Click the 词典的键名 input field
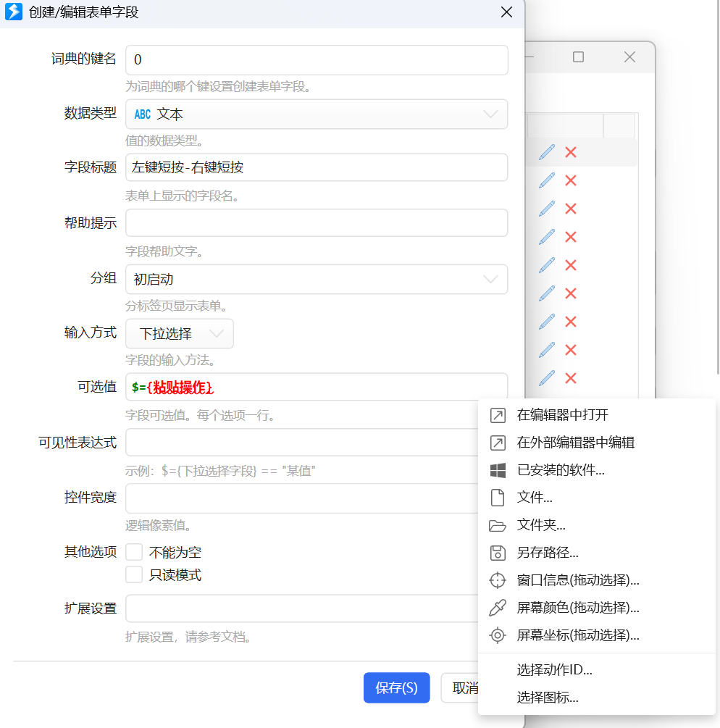Image resolution: width=720 pixels, height=728 pixels. [x=317, y=60]
